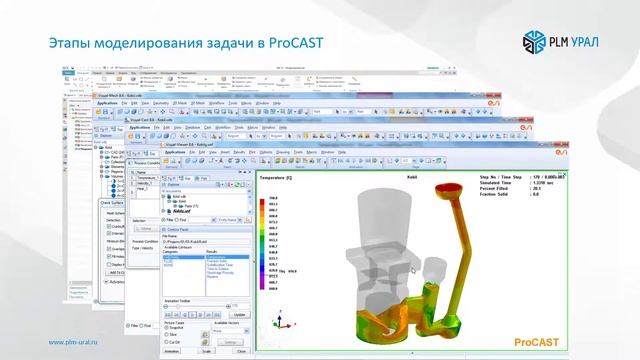The width and height of the screenshot is (640, 360).
Task: Switch to Part tab in Visual Viewer panel
Action: (x=202, y=178)
